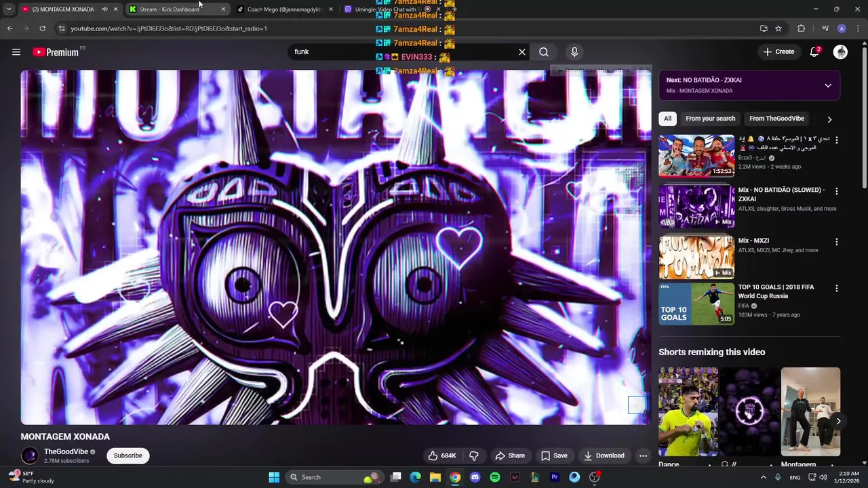Click the YouTube URL address bar
Screen dimensions: 868x488
(407, 28)
